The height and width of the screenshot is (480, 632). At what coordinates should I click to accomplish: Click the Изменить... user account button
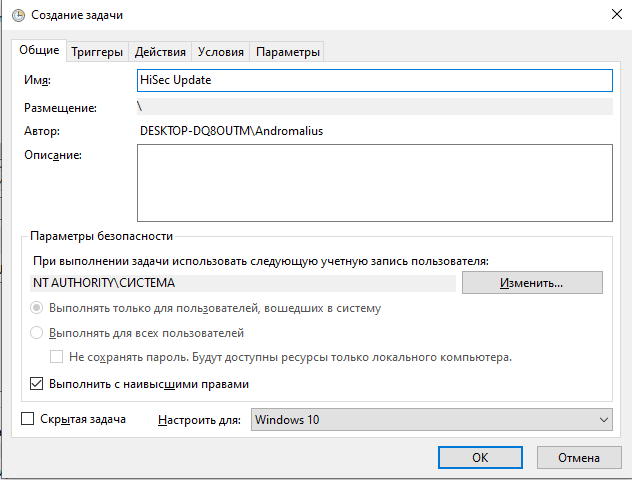532,283
